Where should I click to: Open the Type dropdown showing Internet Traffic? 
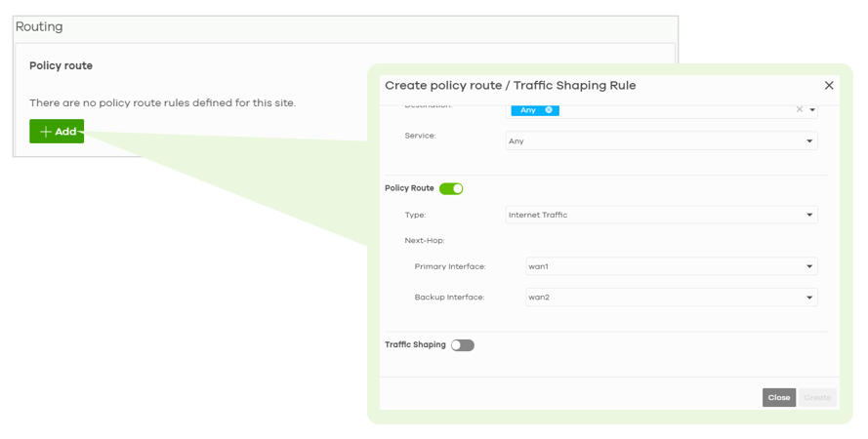coord(661,215)
